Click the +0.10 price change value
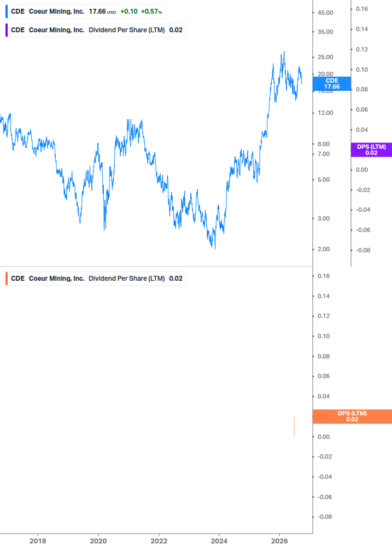The width and height of the screenshot is (392, 550). [129, 11]
